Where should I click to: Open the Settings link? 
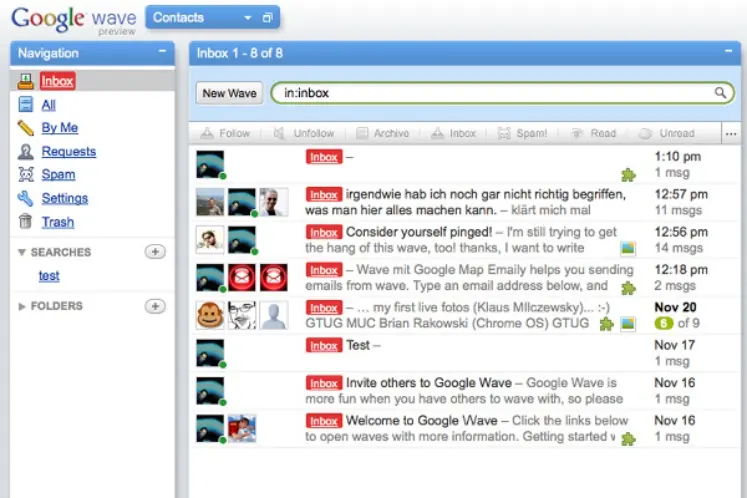click(64, 198)
